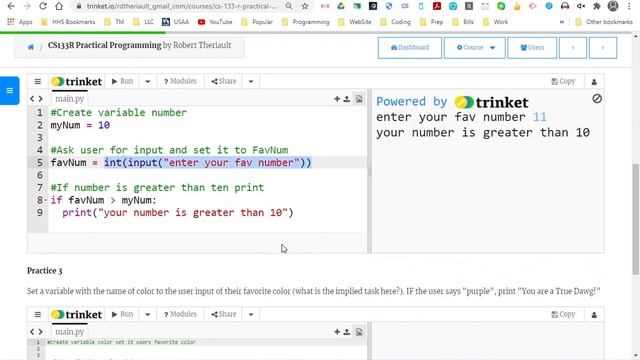This screenshot has width=640, height=360.
Task: Open the Coding bookmarks folder
Action: 396,22
